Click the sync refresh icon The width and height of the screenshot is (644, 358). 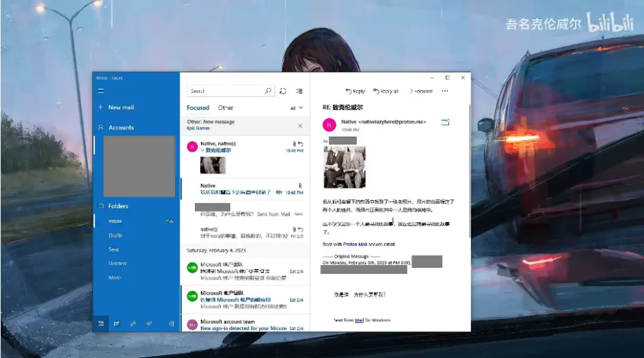click(283, 91)
